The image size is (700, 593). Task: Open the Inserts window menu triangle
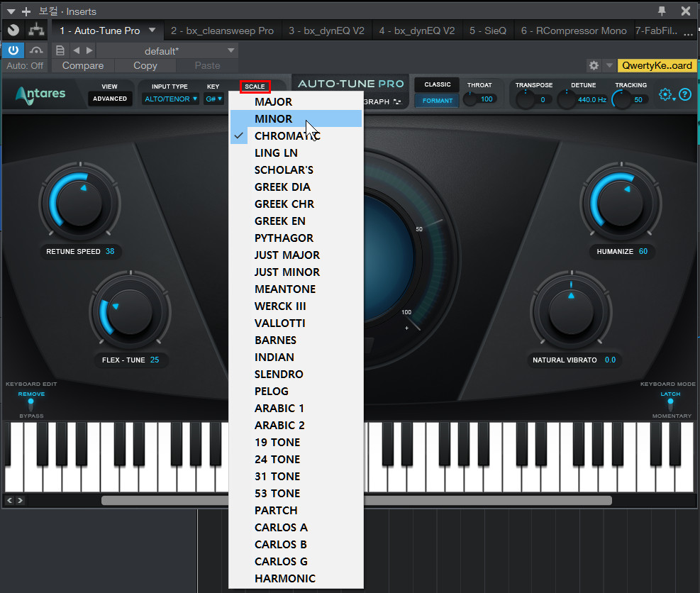click(11, 11)
